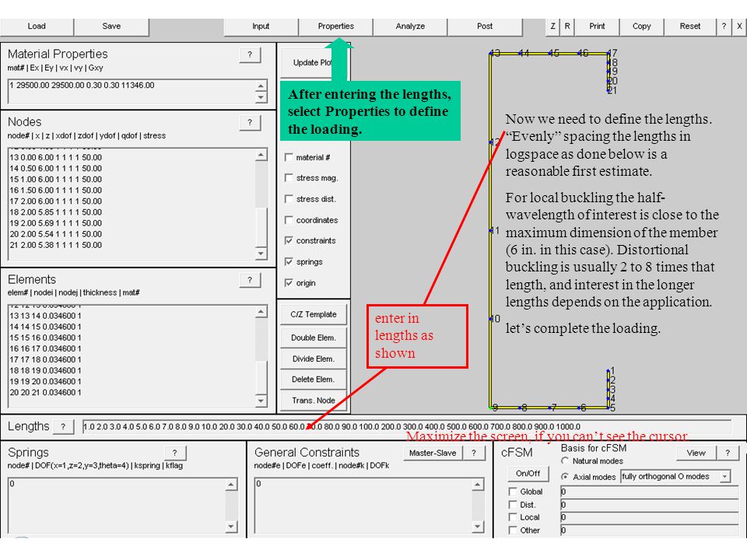Open cFSM help (?) button
This screenshot has width=747, height=560.
(x=728, y=453)
